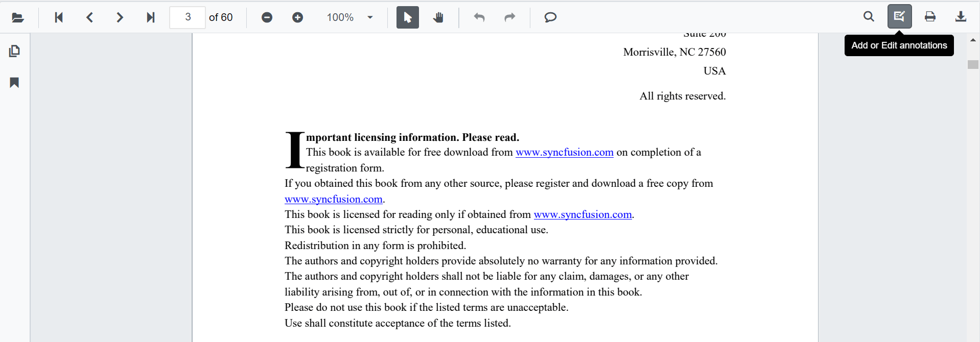Toggle the text selection tool
This screenshot has width=980, height=342.
click(408, 17)
